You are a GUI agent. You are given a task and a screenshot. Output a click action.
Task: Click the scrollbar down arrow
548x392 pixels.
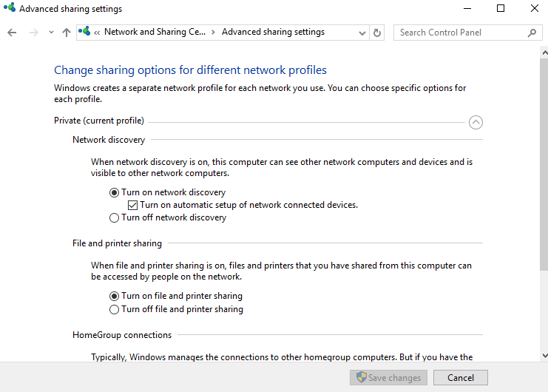[543, 356]
